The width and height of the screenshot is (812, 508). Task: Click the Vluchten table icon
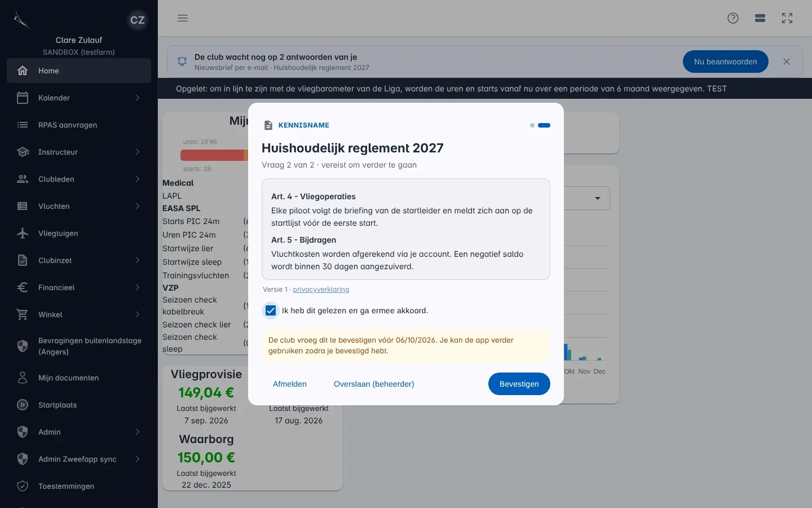[23, 206]
